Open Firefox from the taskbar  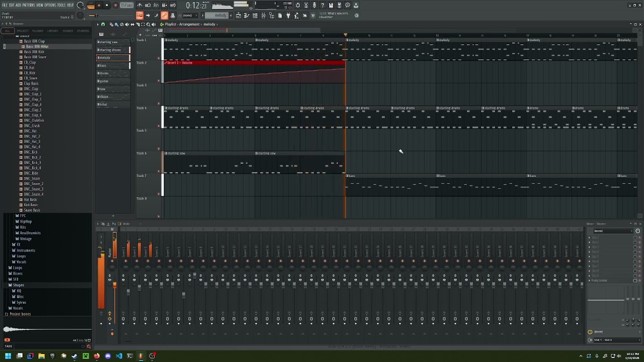(97, 356)
